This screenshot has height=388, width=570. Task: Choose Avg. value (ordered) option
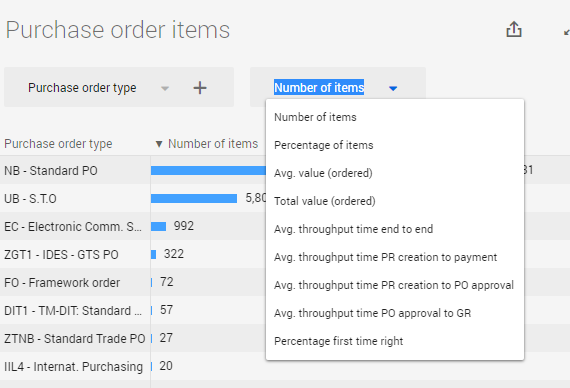point(323,173)
